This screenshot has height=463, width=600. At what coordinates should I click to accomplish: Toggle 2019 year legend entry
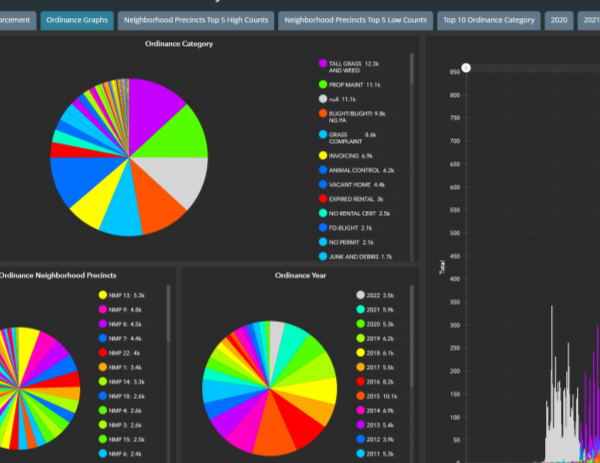pyautogui.click(x=375, y=339)
